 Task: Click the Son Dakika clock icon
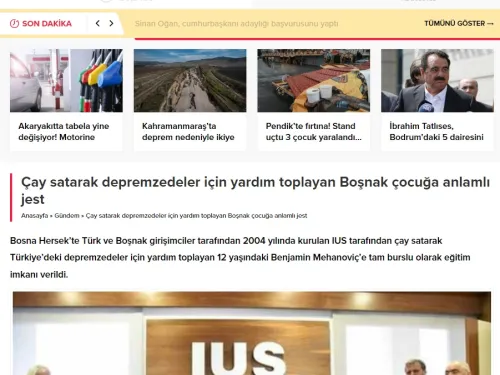[14, 24]
